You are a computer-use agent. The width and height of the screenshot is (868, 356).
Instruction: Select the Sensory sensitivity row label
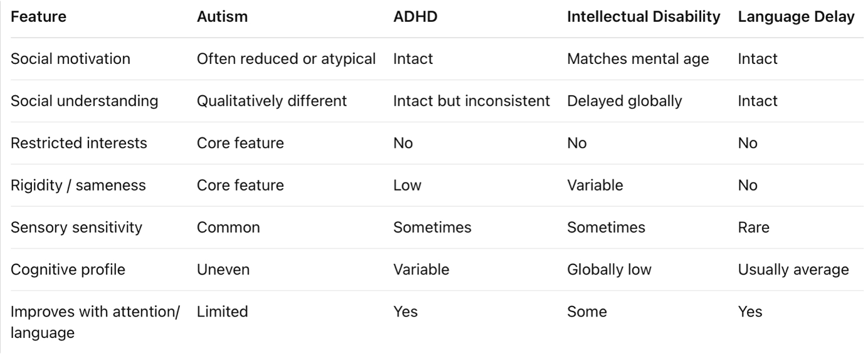pyautogui.click(x=77, y=228)
